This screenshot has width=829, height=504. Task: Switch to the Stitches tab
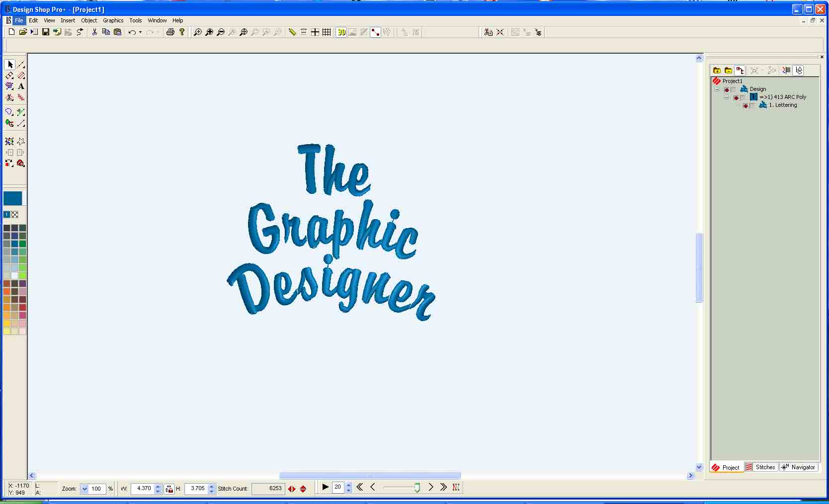pyautogui.click(x=760, y=467)
